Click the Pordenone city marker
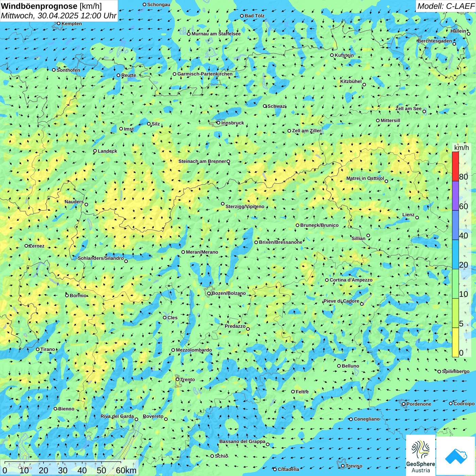 coord(404,404)
